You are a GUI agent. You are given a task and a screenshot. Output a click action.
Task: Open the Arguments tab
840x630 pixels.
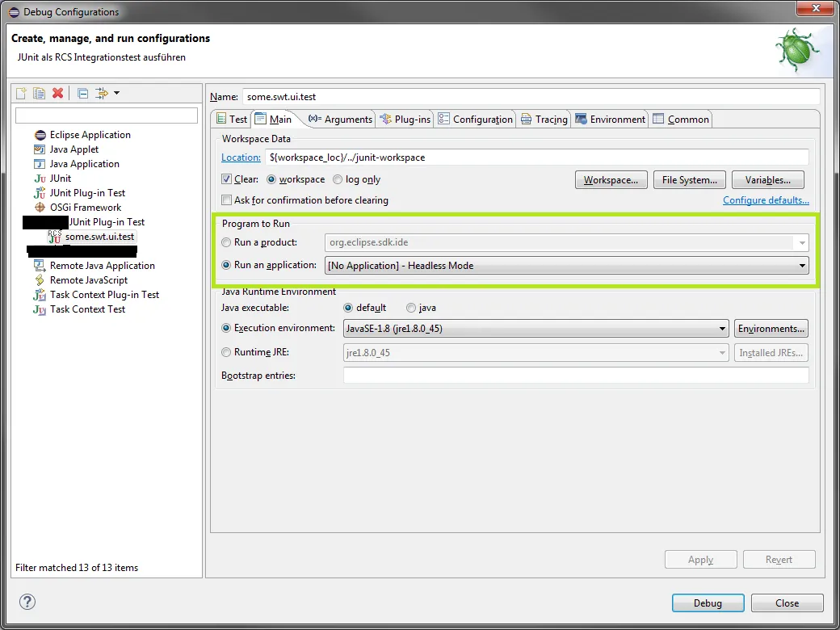click(341, 120)
